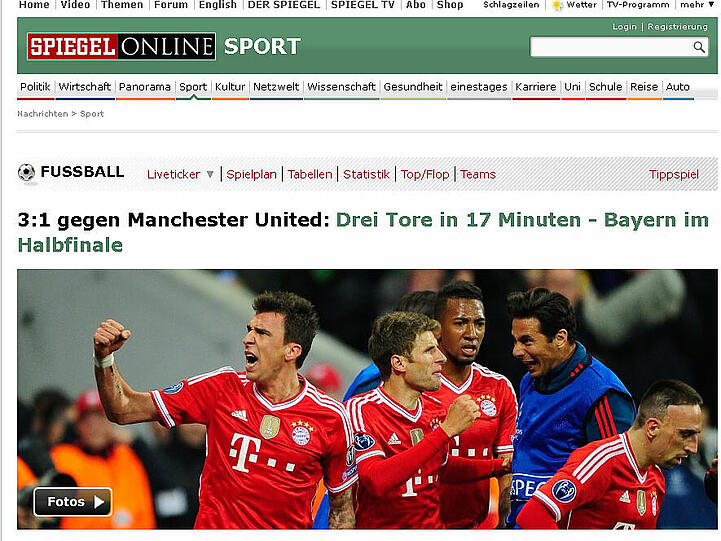Open the Statistik link

366,174
